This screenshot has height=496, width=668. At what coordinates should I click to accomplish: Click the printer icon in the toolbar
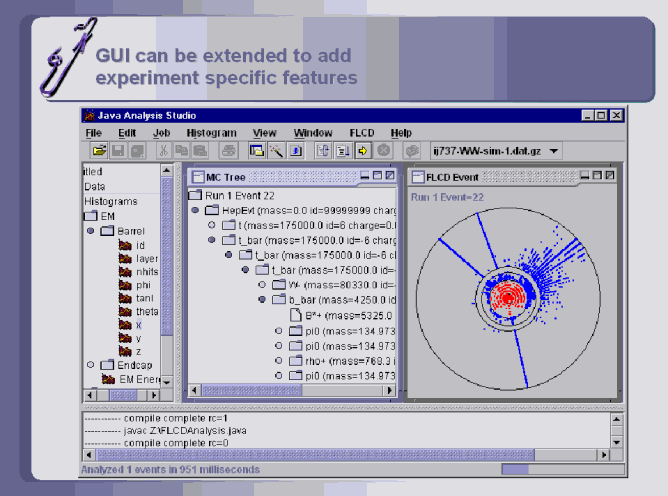point(228,150)
